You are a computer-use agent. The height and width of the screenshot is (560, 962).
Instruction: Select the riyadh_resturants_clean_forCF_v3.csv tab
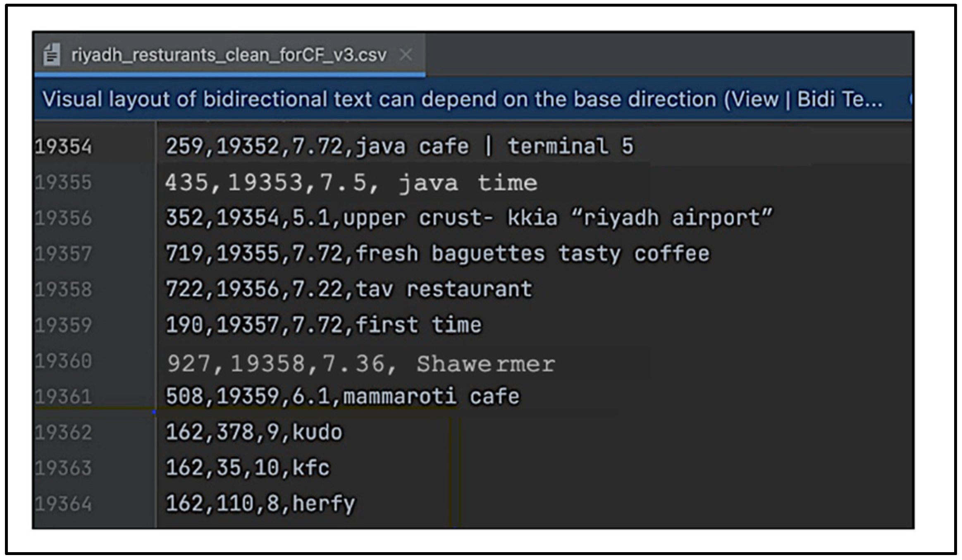[229, 55]
